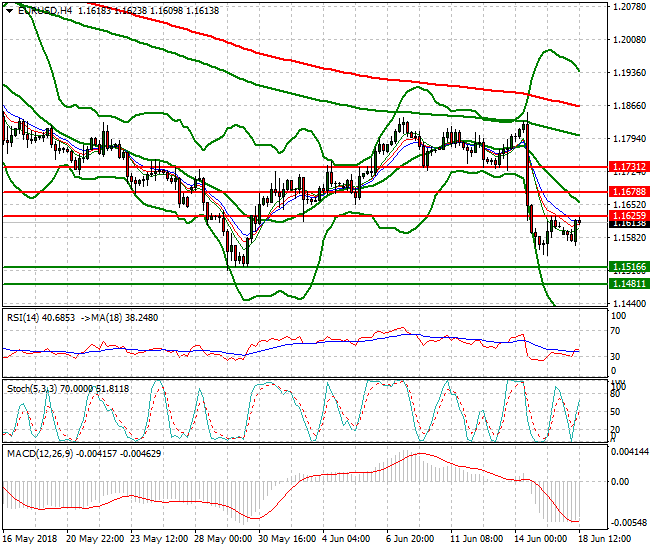This screenshot has width=650, height=550.
Task: Select the 14 Jun 00:00 time label
Action: pyautogui.click(x=541, y=539)
